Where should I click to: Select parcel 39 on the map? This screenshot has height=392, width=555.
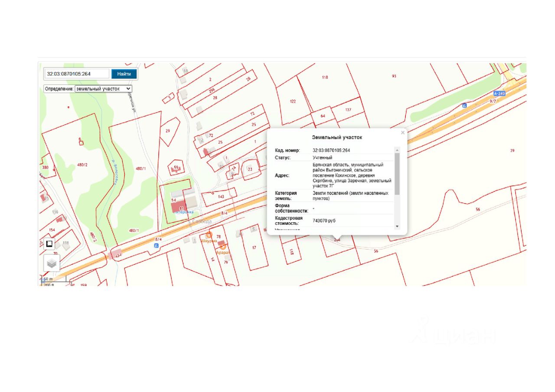click(x=513, y=151)
